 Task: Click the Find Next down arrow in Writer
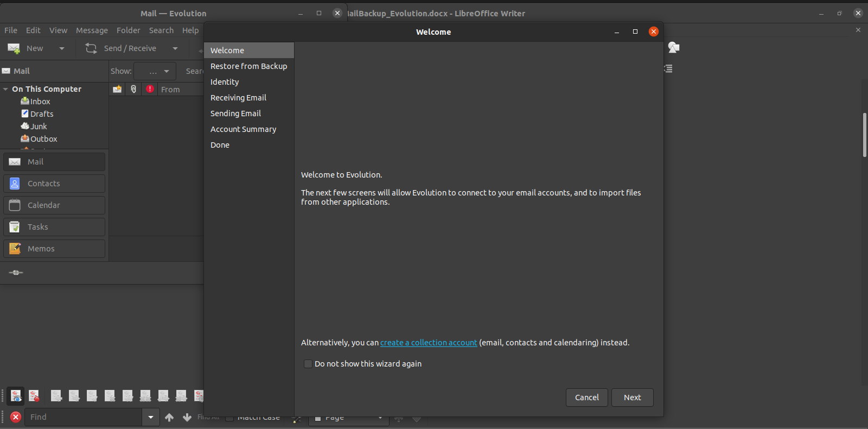point(187,417)
